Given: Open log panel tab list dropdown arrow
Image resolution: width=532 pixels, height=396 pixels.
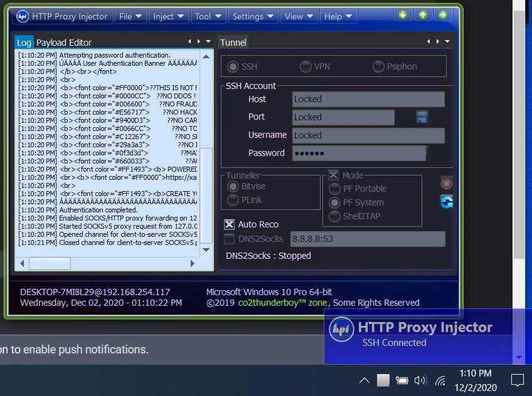Looking at the screenshot, I should [208, 41].
